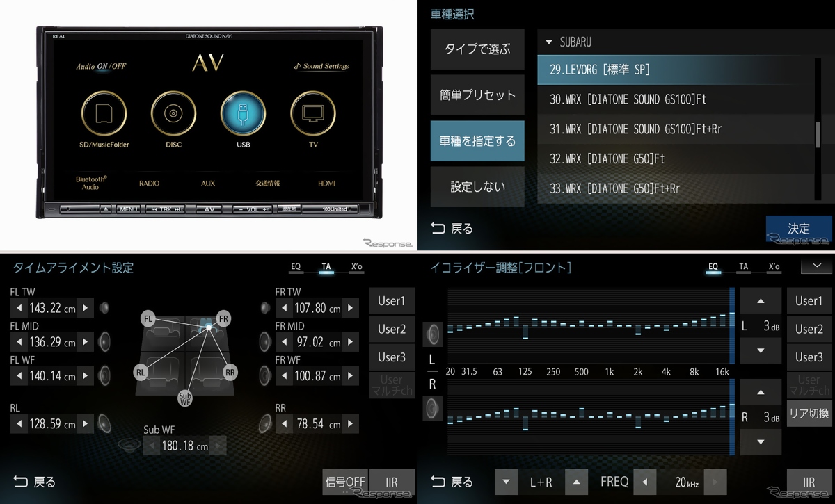This screenshot has width=835, height=504.
Task: Click the FR TW tweeter speaker icon
Action: pyautogui.click(x=265, y=307)
